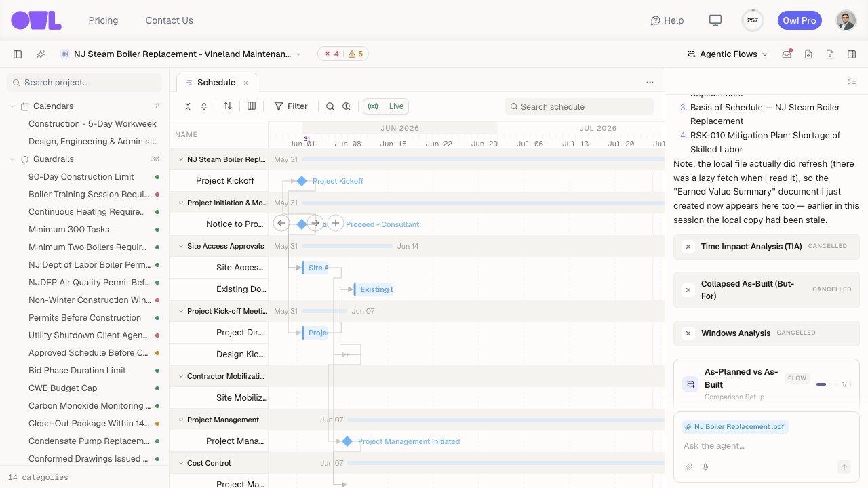Click the 4 errors and 5 warnings badge

pos(343,54)
